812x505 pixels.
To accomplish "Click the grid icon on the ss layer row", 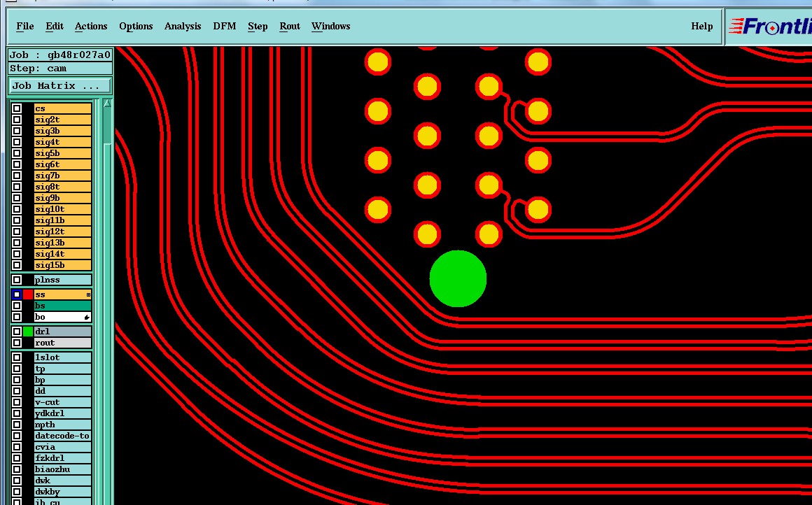I will point(89,294).
